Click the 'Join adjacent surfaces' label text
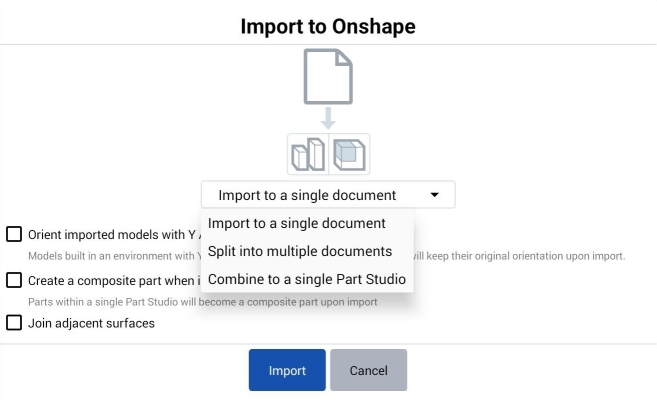657x401 pixels. coord(91,323)
